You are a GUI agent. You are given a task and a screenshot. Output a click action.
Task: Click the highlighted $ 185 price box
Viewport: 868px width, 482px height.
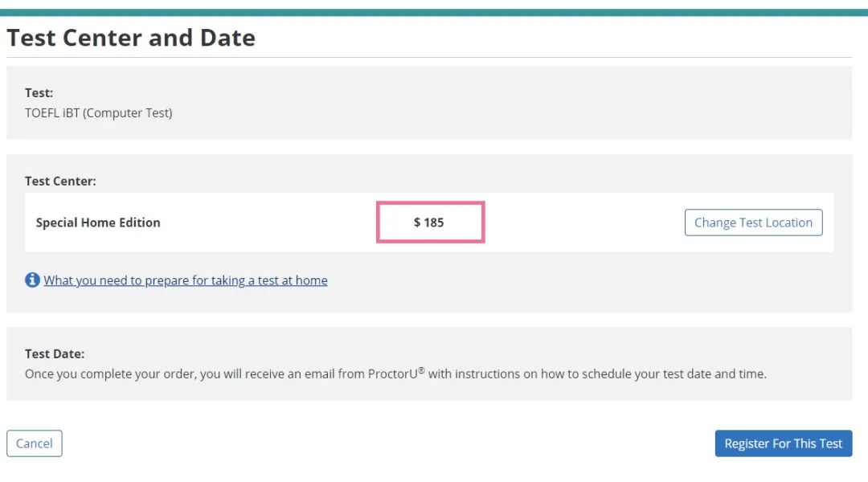(x=431, y=222)
